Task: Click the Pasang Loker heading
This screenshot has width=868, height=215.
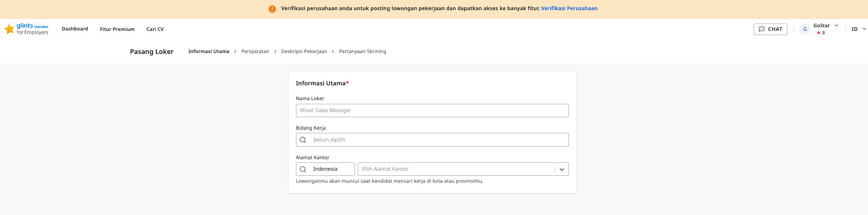Action: [152, 52]
